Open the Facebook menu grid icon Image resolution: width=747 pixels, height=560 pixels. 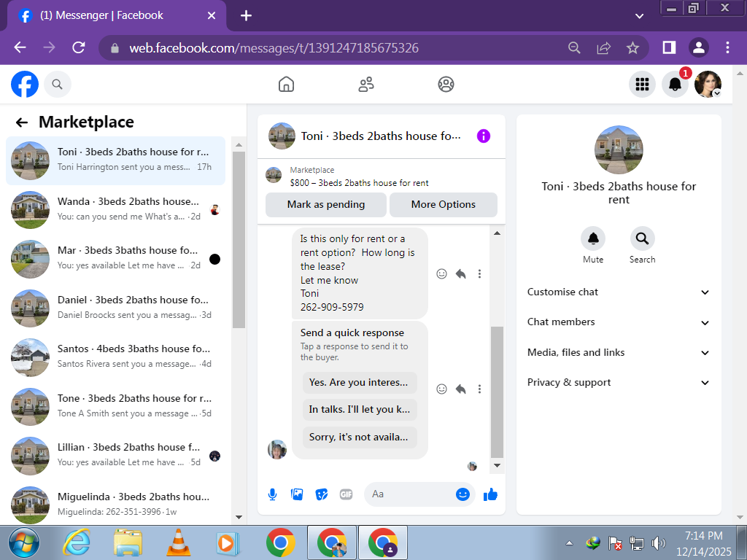pos(642,85)
